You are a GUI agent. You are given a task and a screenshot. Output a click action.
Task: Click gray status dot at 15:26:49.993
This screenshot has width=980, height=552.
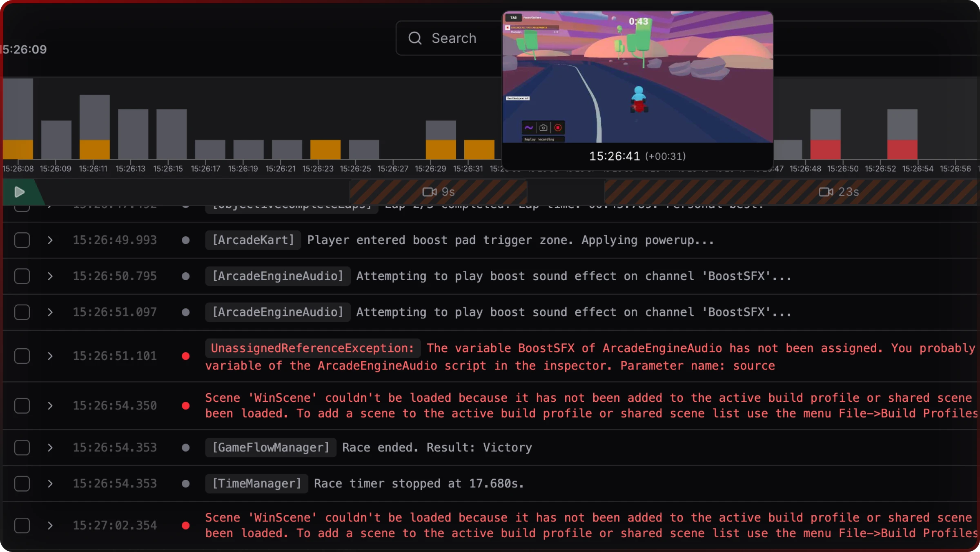click(x=186, y=240)
